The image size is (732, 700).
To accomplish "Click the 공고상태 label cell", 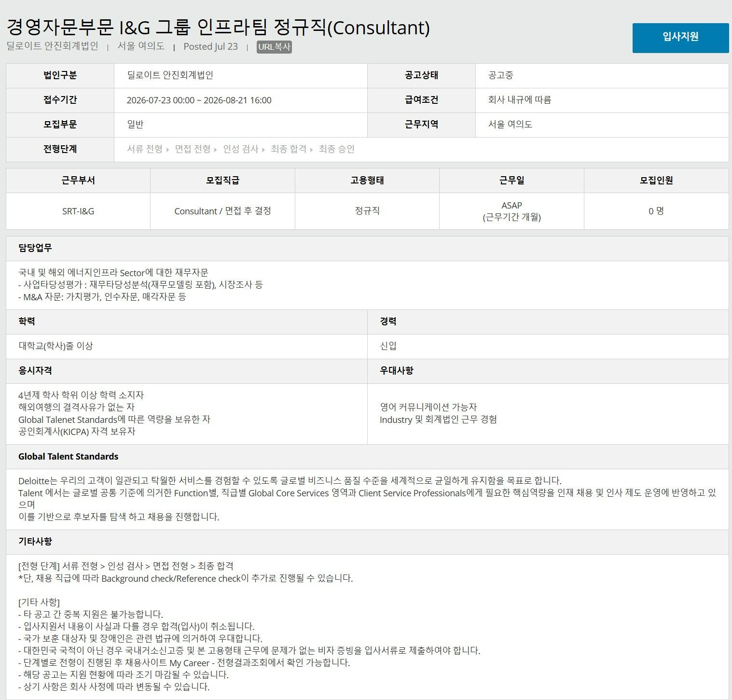I will pyautogui.click(x=421, y=75).
